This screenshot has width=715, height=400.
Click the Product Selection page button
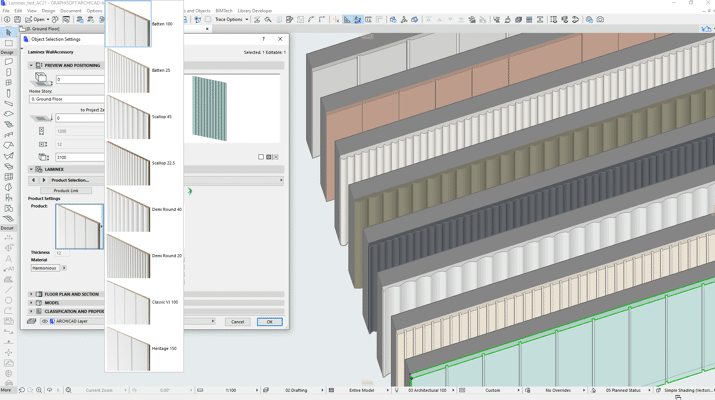point(70,180)
